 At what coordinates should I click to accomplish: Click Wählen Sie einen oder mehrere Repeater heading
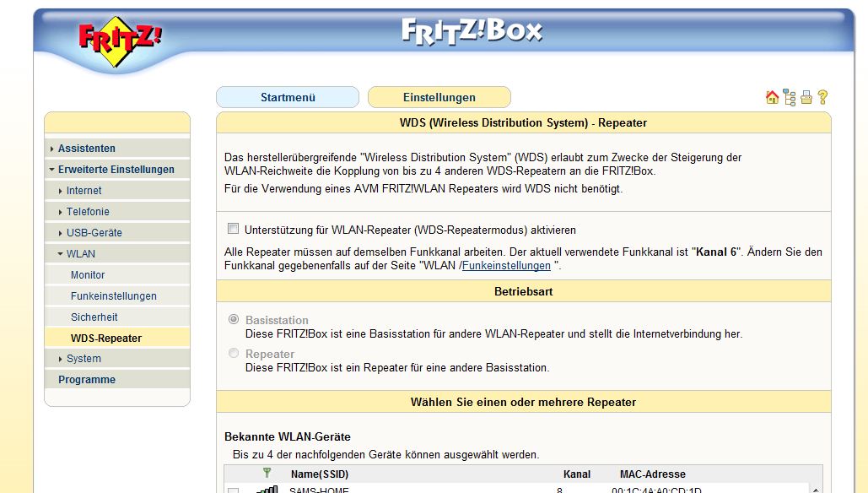(523, 402)
